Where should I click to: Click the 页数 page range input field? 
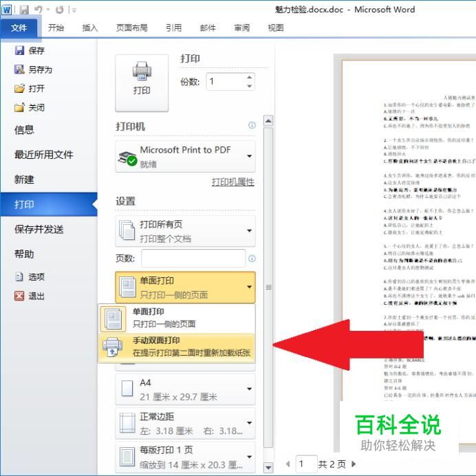pyautogui.click(x=193, y=259)
